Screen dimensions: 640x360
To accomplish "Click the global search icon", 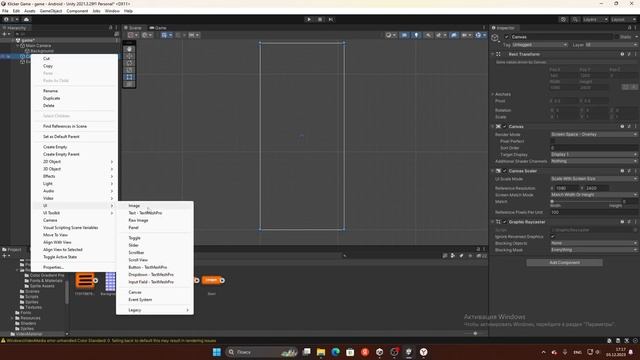I will (x=575, y=20).
